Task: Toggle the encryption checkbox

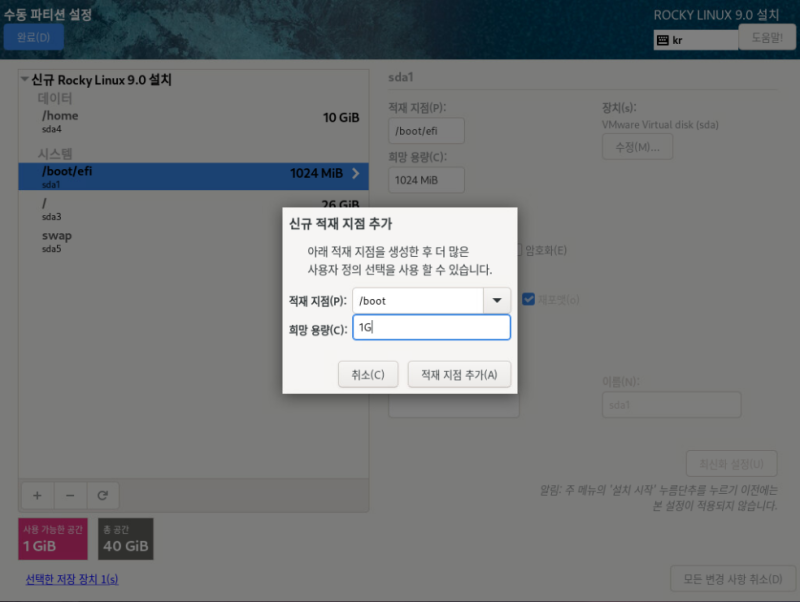Action: tap(518, 250)
